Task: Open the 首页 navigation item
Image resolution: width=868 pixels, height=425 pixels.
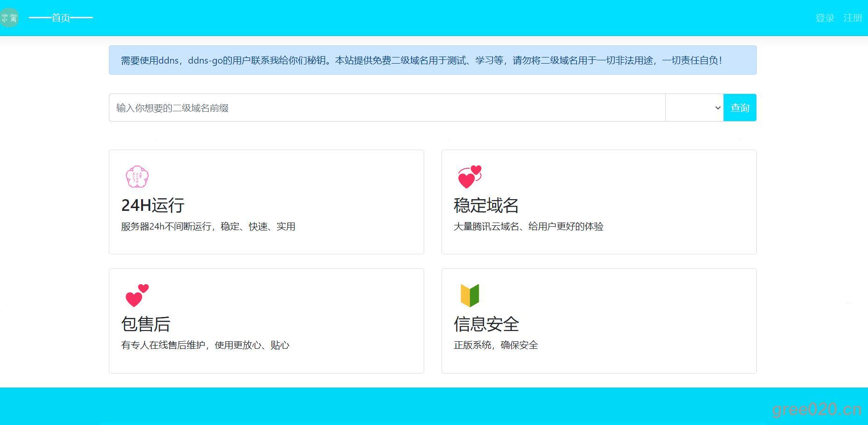Action: (61, 18)
